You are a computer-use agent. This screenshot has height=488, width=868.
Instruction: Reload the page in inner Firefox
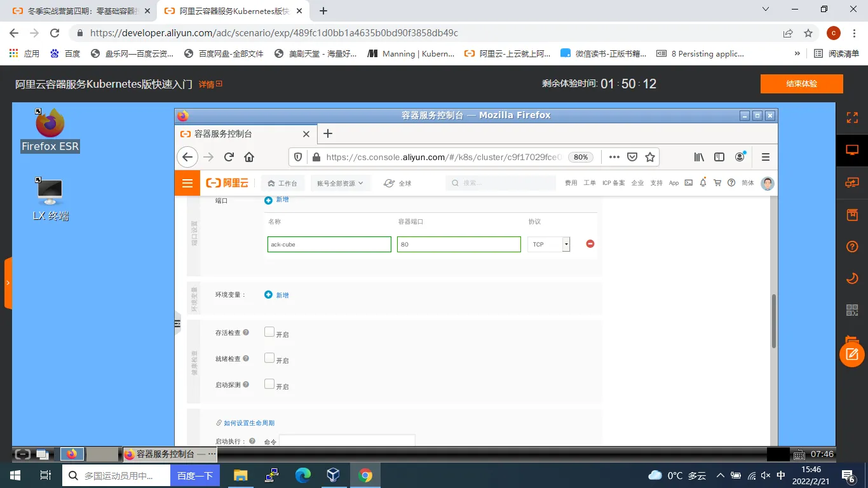click(x=229, y=157)
